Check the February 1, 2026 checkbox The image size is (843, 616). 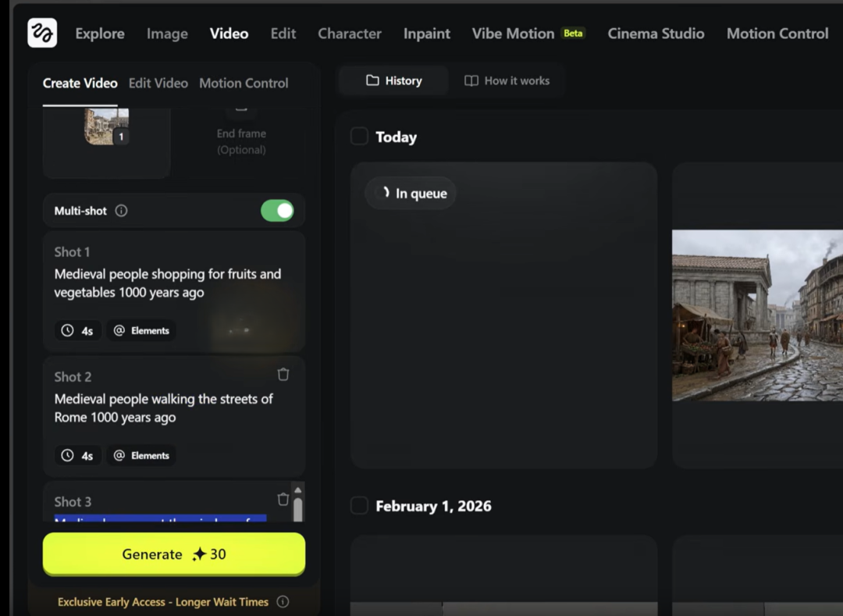pos(359,506)
